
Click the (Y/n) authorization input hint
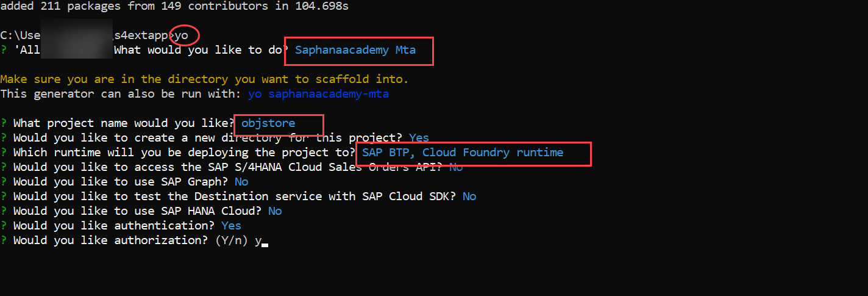point(231,240)
